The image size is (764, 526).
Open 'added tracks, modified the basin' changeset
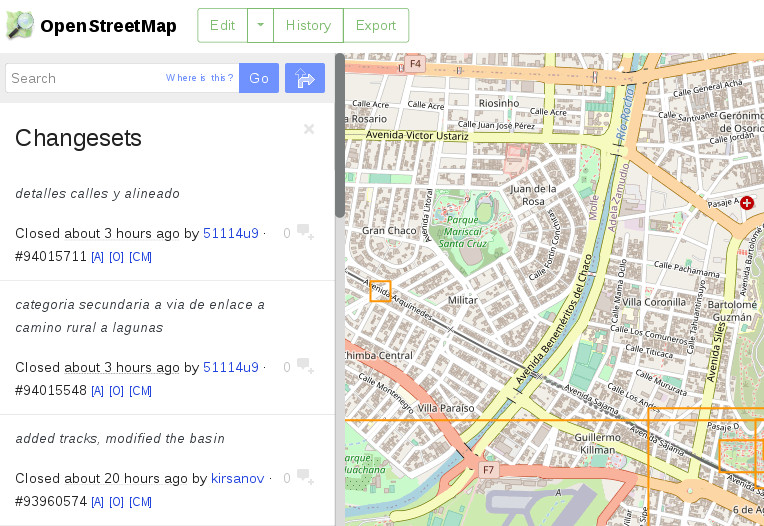click(120, 438)
